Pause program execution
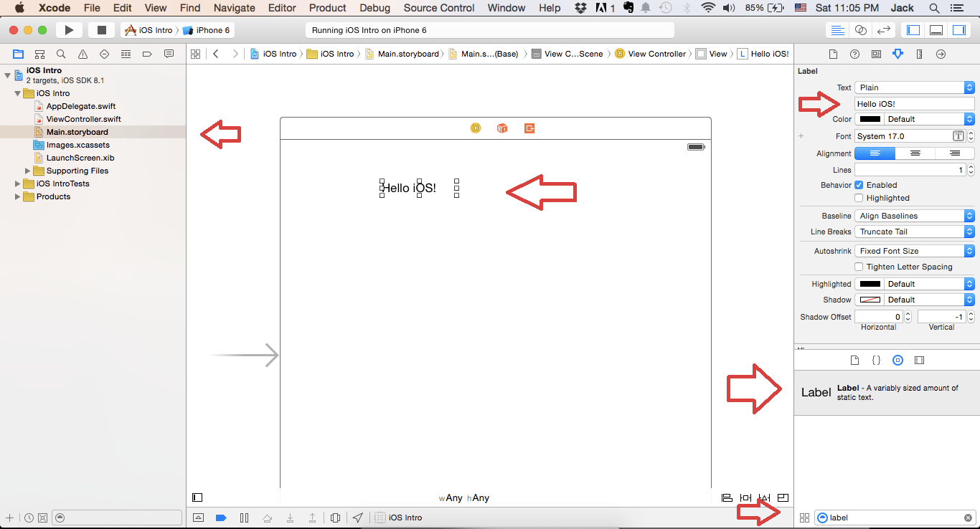 [244, 518]
